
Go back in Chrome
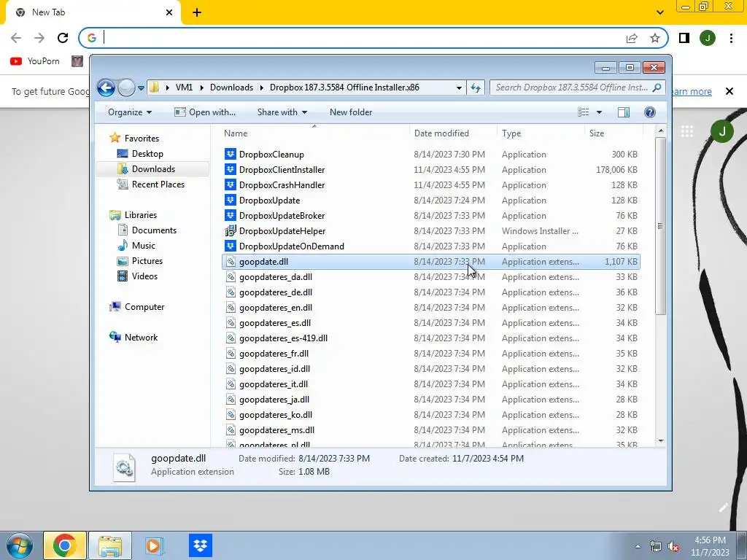coord(16,38)
